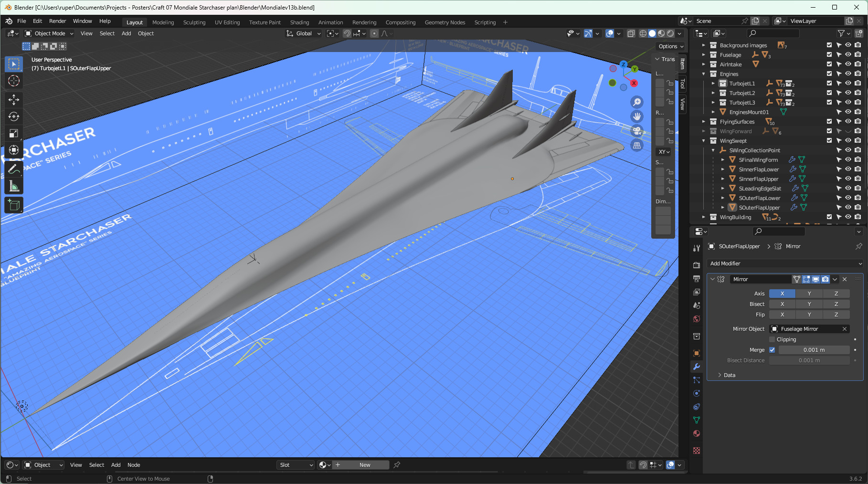This screenshot has width=868, height=484.
Task: Expand the WingBuilding collection
Action: pos(703,217)
